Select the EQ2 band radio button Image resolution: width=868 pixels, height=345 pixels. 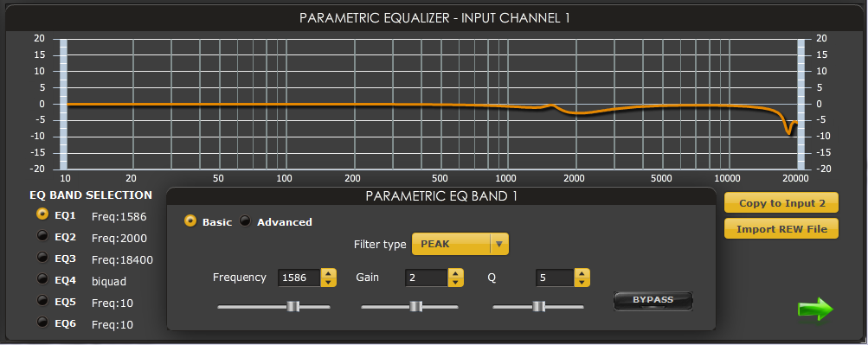(42, 236)
